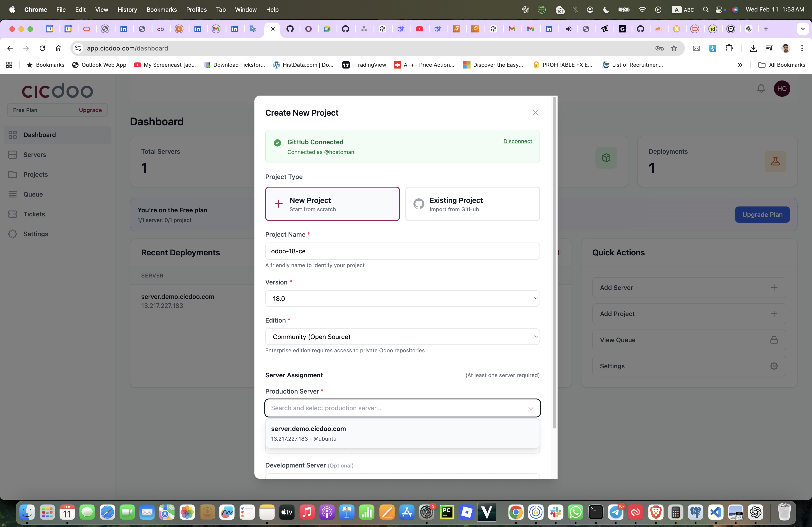Click the bookmark star in address bar
The width and height of the screenshot is (812, 527).
click(674, 48)
